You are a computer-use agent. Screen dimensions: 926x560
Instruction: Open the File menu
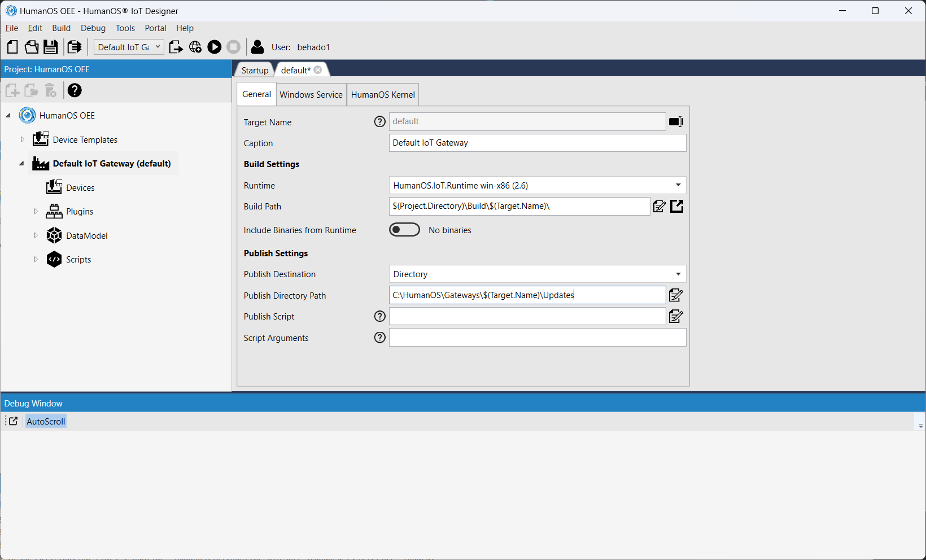pos(12,28)
